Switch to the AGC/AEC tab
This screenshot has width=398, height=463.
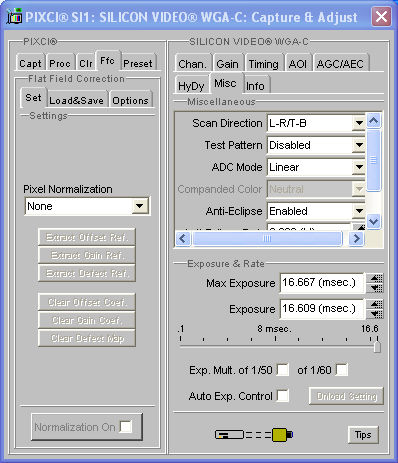[x=340, y=64]
